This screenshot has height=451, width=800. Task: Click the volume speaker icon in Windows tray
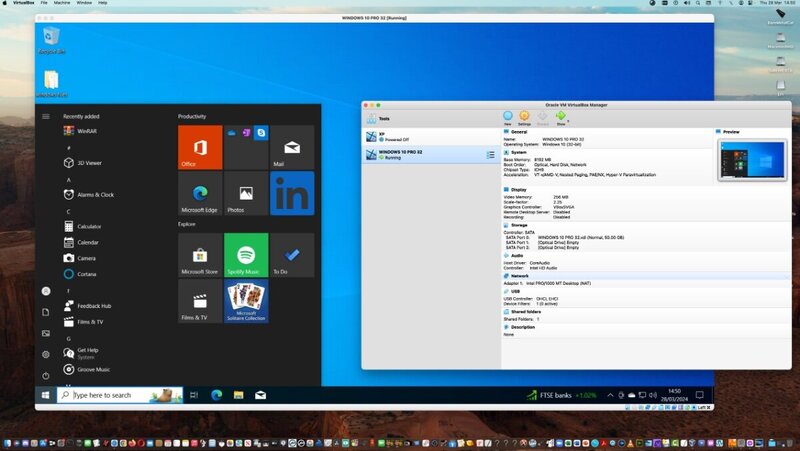[653, 395]
